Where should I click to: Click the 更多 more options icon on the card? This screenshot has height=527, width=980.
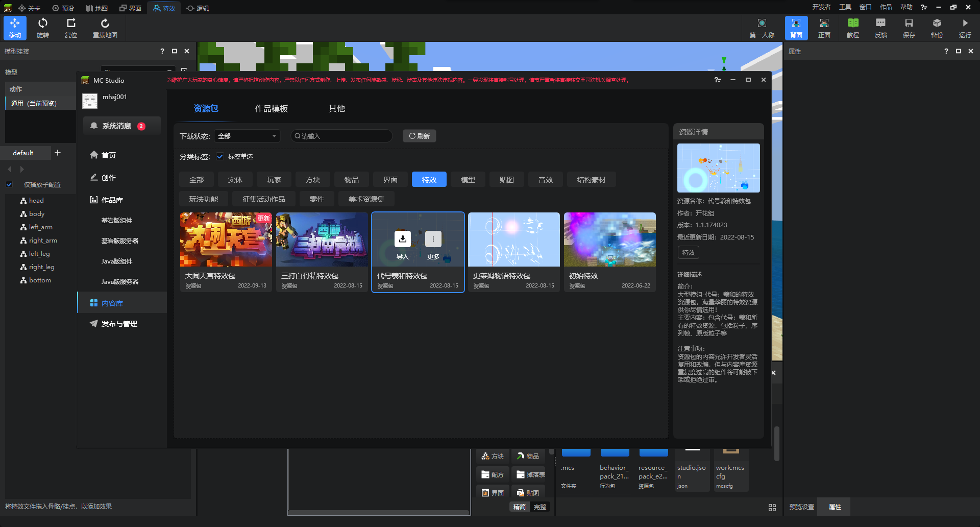pyautogui.click(x=433, y=238)
